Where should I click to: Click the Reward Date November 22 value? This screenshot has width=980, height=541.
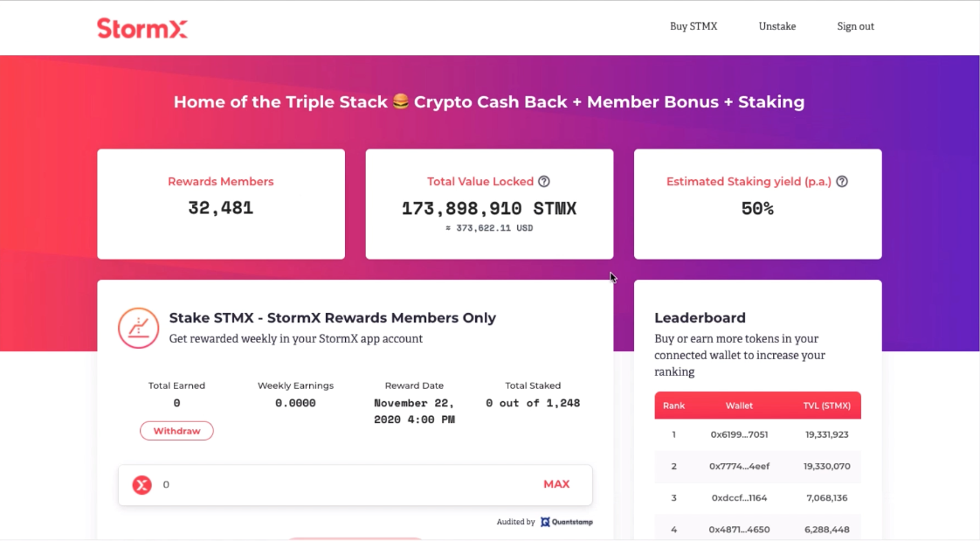(414, 412)
